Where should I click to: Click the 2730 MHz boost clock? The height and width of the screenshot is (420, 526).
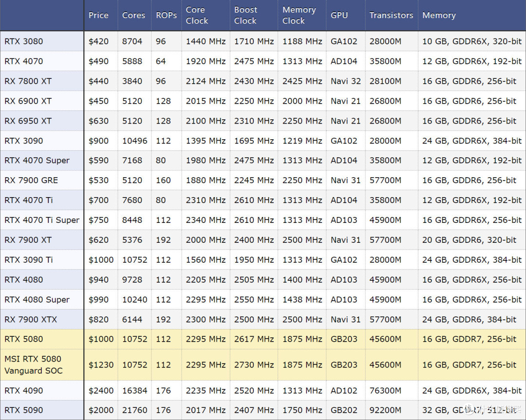tap(254, 365)
